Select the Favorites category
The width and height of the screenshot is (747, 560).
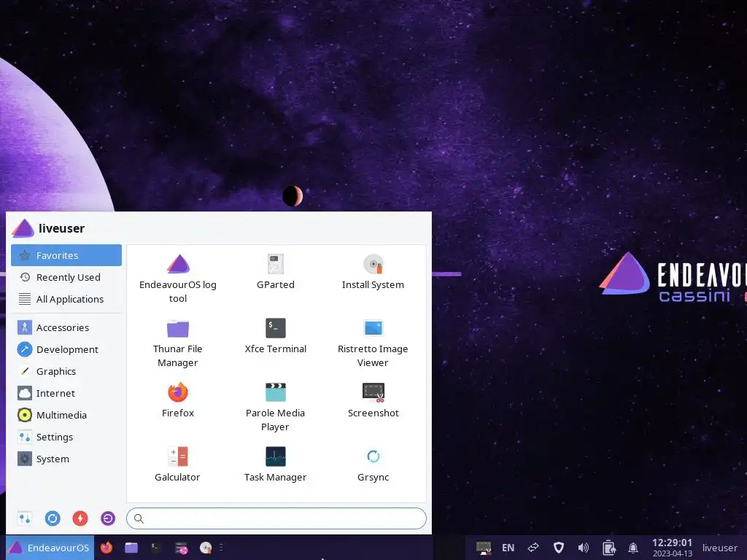click(66, 255)
